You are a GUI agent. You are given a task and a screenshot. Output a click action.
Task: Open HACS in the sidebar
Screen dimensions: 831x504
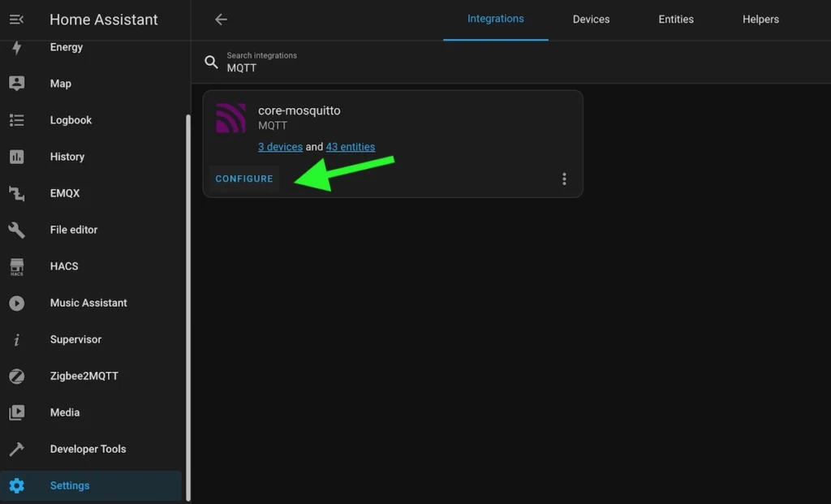coord(91,266)
